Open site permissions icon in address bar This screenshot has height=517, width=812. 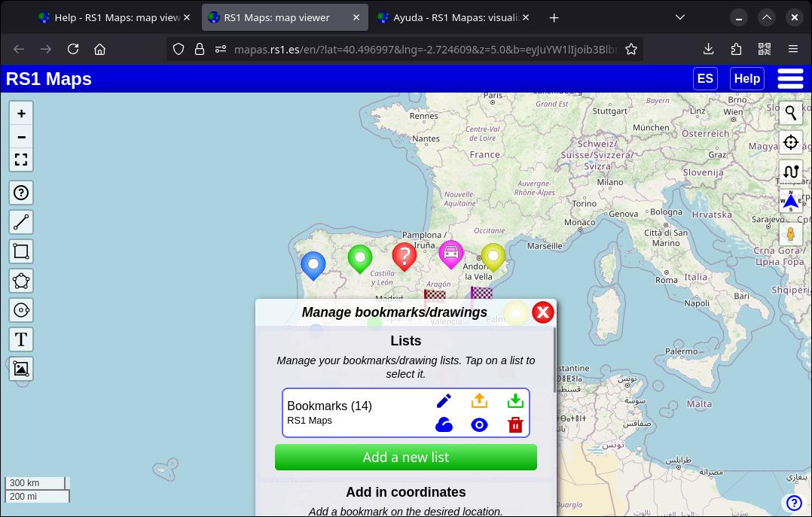click(x=221, y=49)
